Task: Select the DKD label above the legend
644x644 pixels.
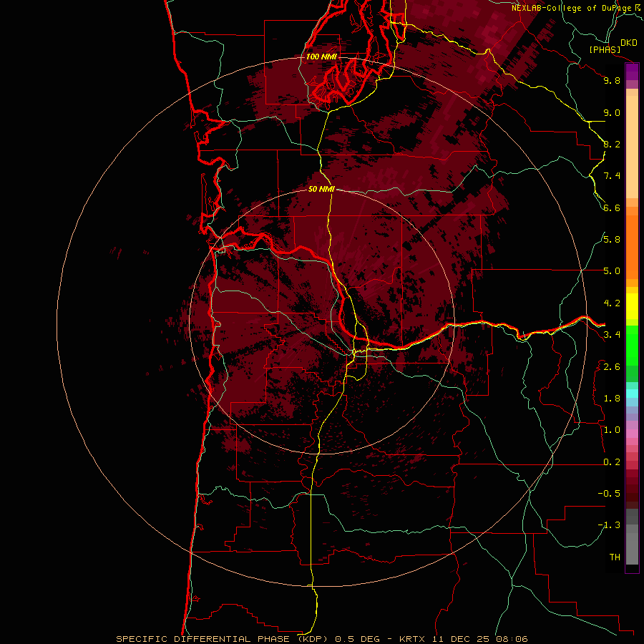Action: pos(629,43)
